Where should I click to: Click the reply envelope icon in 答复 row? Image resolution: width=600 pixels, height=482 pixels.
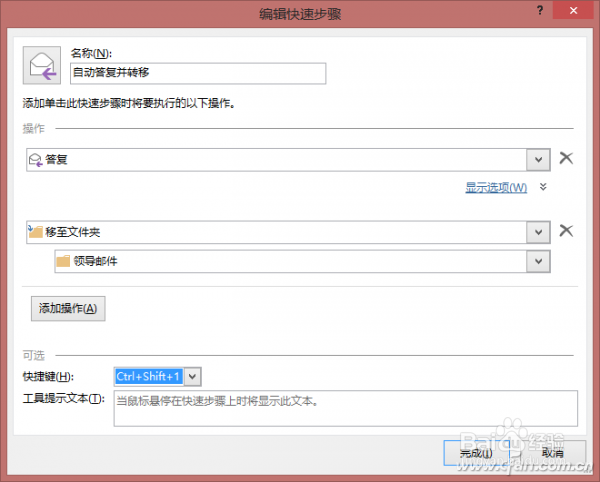36,160
